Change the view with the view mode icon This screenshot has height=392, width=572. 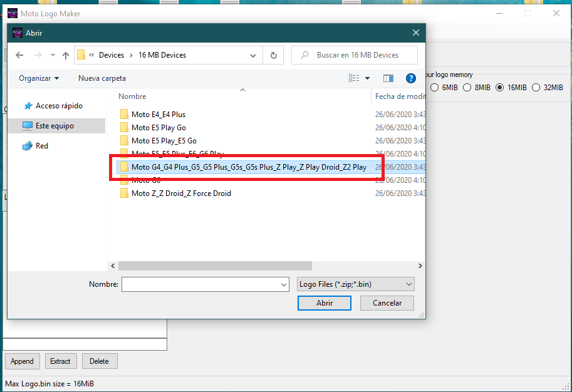(354, 78)
